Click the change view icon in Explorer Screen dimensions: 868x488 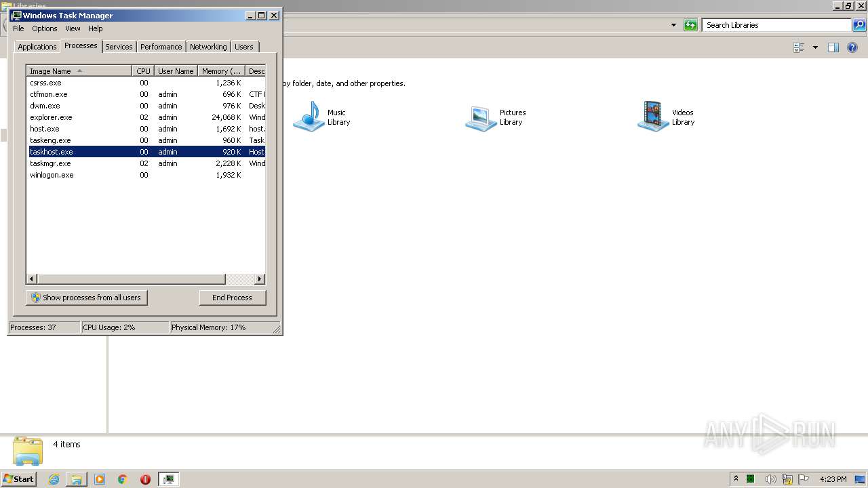point(799,47)
